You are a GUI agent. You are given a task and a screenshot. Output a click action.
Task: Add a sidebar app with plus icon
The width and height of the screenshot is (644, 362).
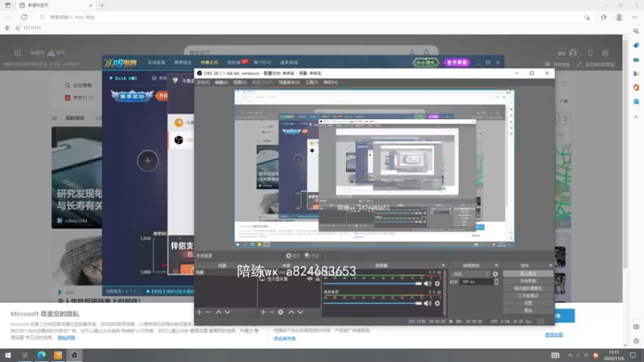pyautogui.click(x=636, y=117)
